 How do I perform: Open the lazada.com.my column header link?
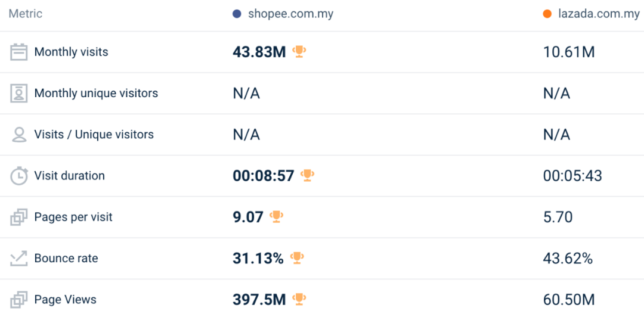click(x=599, y=14)
